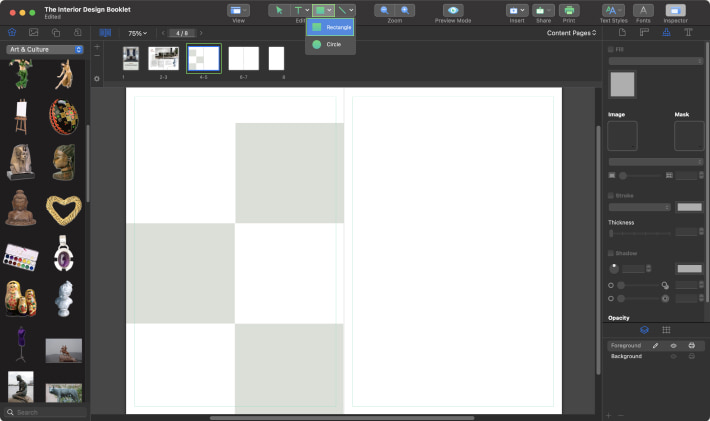The image size is (710, 421).
Task: Open the smart shapes tab in the sidebar
Action: 56,32
